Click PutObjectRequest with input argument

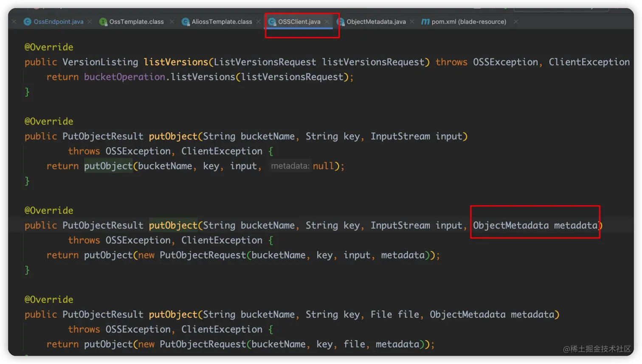[203, 255]
